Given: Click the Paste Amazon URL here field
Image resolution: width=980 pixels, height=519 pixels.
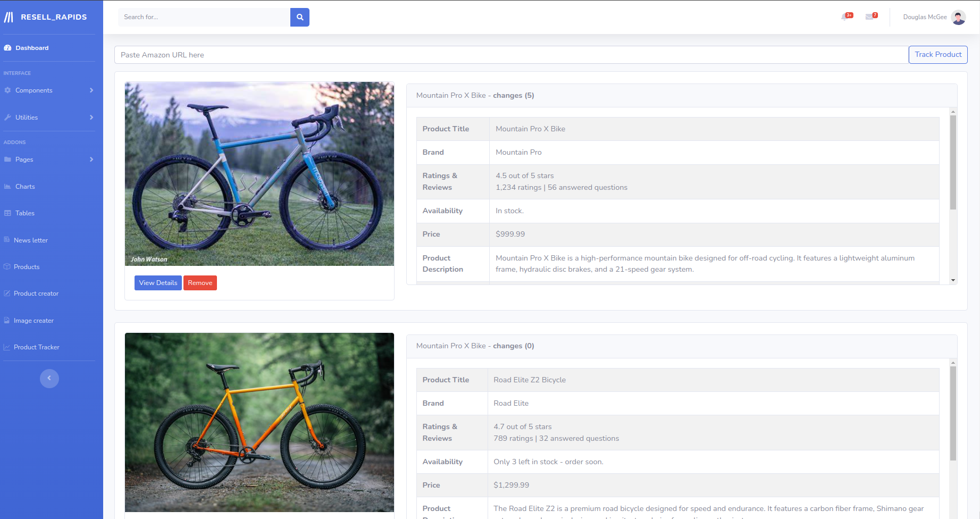Looking at the screenshot, I should pos(512,55).
